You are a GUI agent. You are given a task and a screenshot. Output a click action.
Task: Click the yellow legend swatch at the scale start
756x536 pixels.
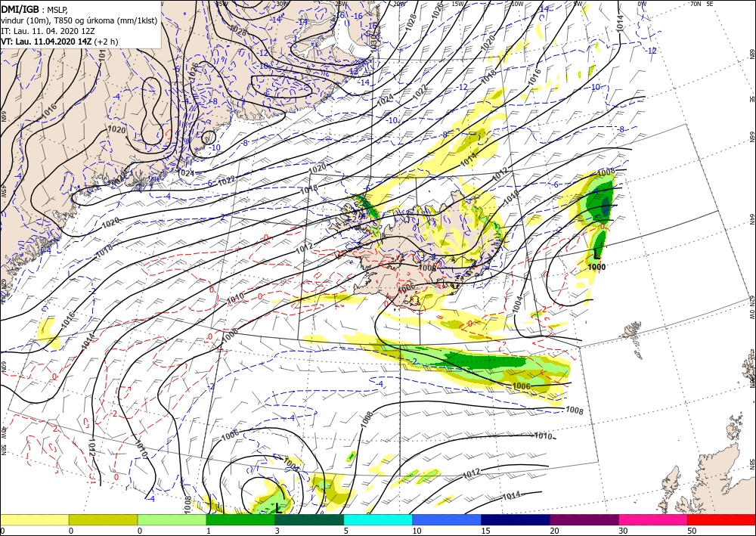point(34,519)
